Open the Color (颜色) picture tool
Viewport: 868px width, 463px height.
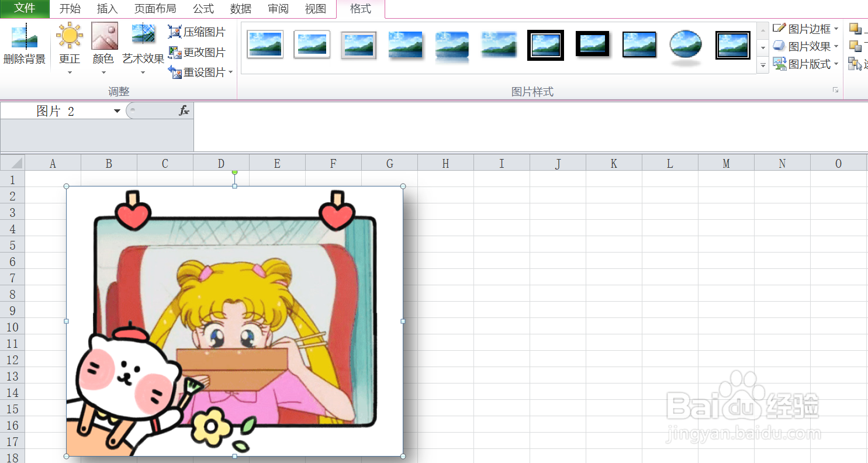104,36
